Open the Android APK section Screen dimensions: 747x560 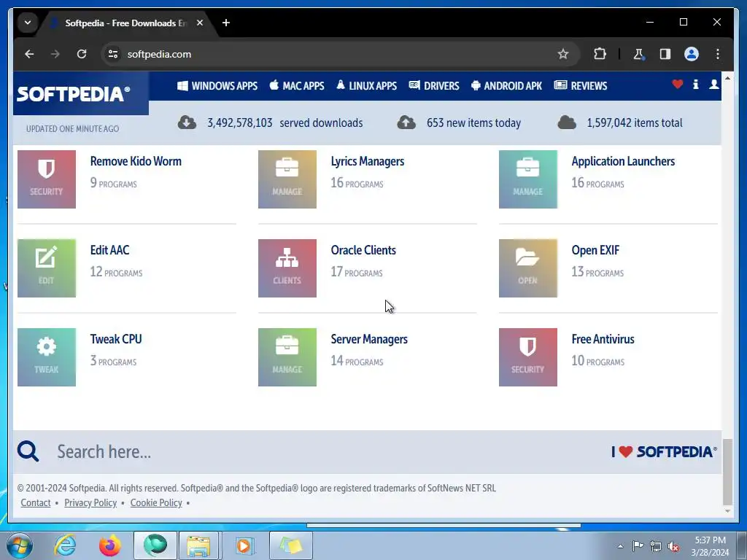[x=506, y=86]
